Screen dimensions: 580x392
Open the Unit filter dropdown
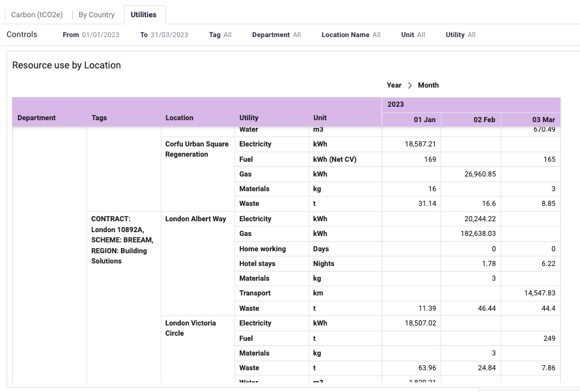413,35
